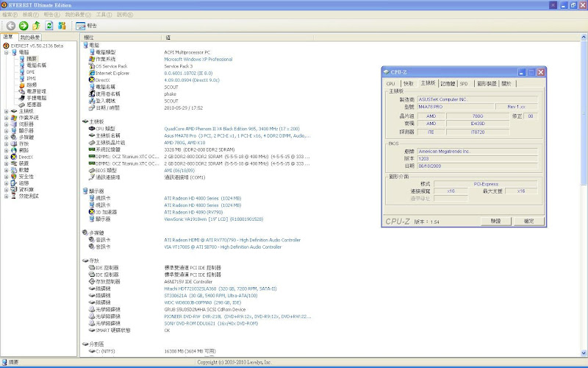Open the 超頻 (Overclock) flame icon item
Viewport: 588px width, 368px height.
[22, 85]
